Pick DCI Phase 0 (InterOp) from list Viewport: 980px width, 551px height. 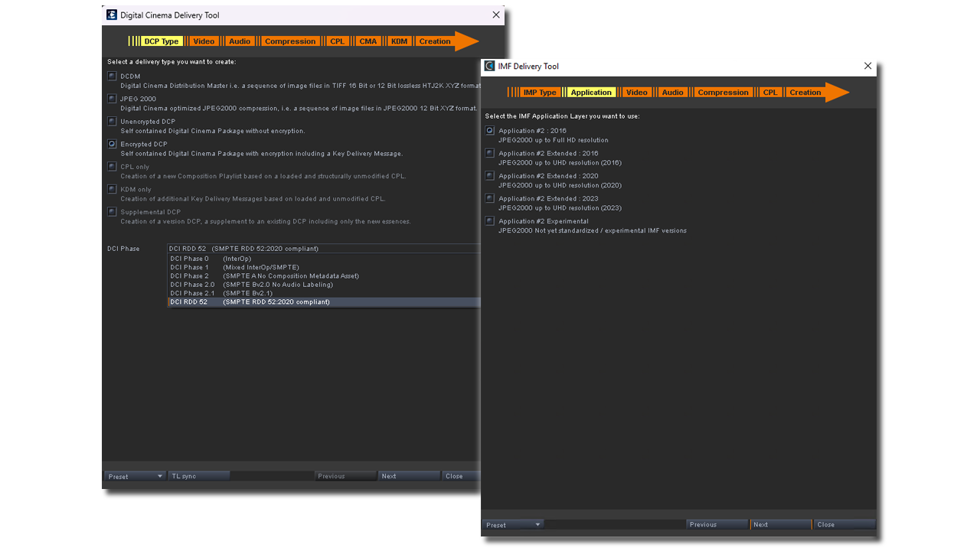click(x=324, y=259)
